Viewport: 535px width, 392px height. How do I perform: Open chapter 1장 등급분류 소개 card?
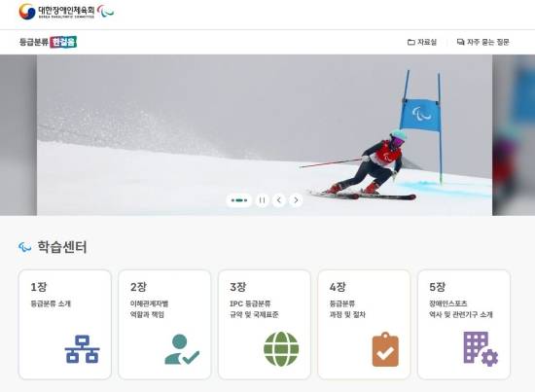coord(65,325)
